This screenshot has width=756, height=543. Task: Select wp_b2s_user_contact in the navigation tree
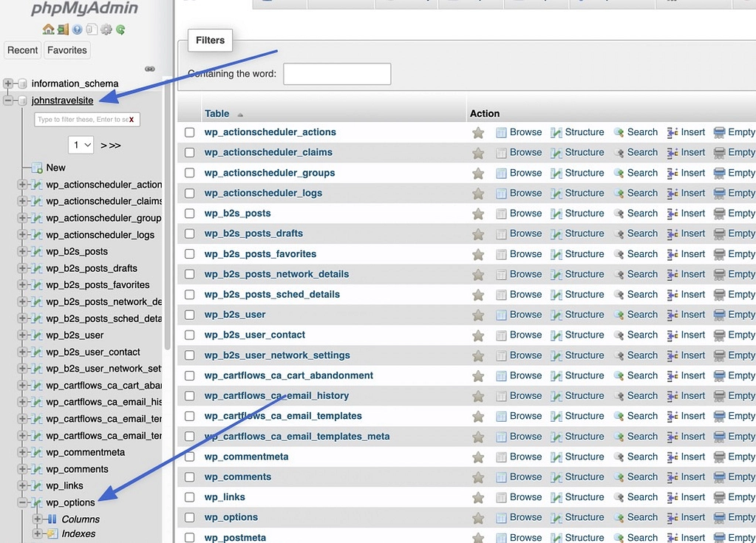click(93, 352)
